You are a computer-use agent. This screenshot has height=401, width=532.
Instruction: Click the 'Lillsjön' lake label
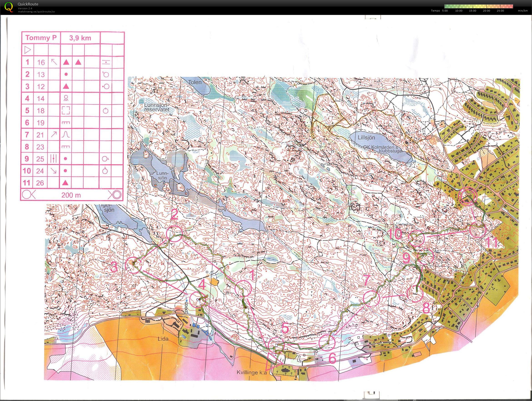366,137
